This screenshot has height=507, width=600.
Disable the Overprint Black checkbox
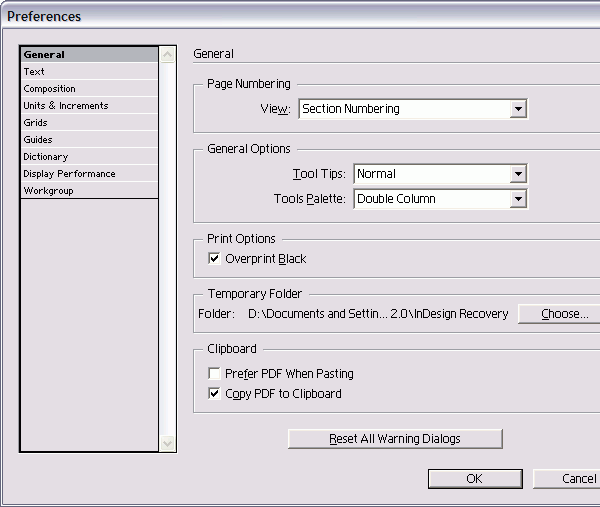click(214, 259)
